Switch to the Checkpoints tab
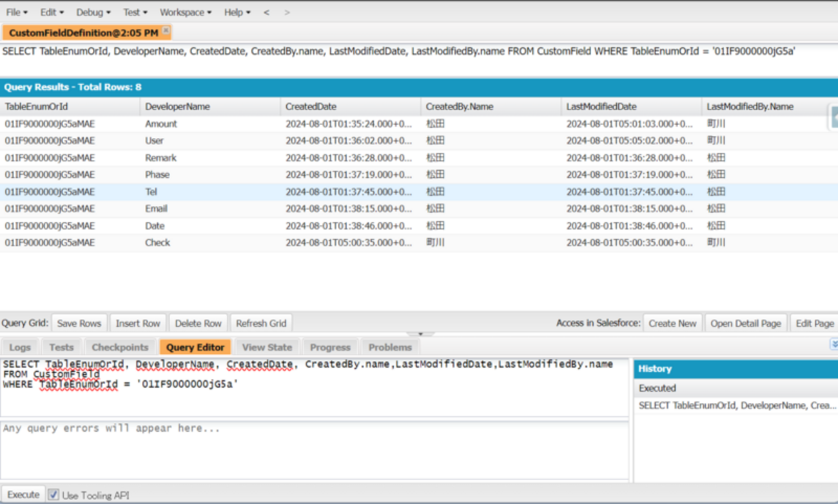This screenshot has height=504, width=838. pyautogui.click(x=120, y=347)
